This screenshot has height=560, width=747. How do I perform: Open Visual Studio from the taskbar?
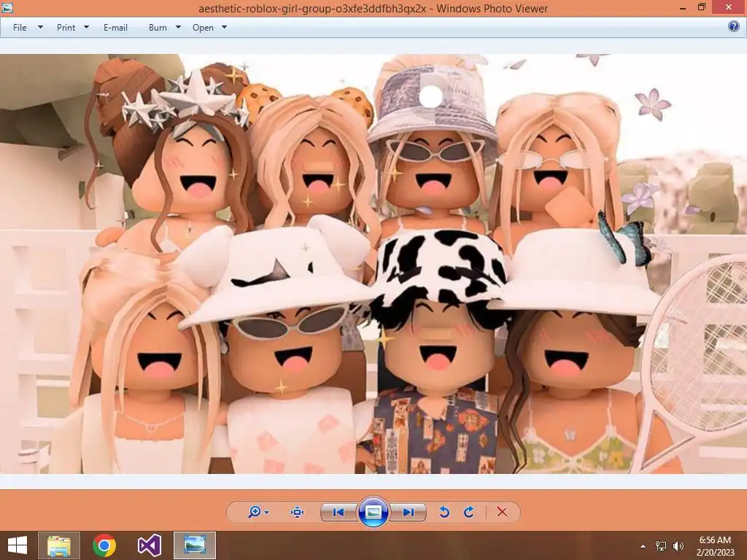[x=149, y=545]
